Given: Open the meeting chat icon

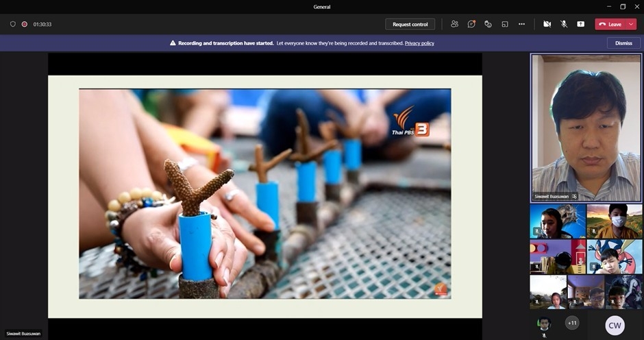Looking at the screenshot, I should 471,24.
